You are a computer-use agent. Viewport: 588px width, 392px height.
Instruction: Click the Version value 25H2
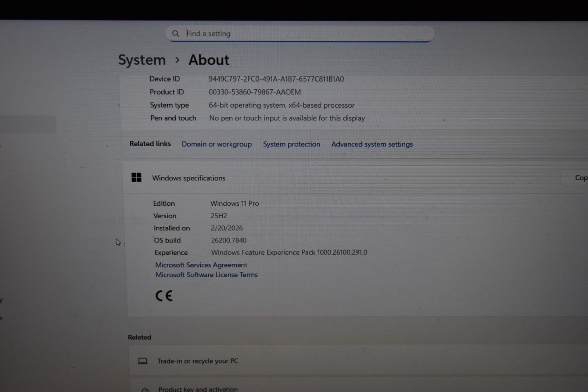219,216
